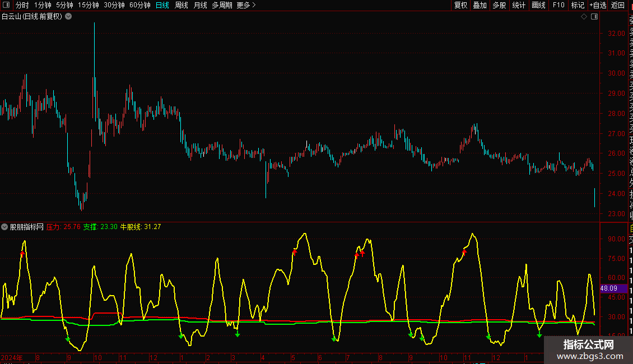Select the 周线 period tab
This screenshot has height=364, width=633.
tap(181, 5)
